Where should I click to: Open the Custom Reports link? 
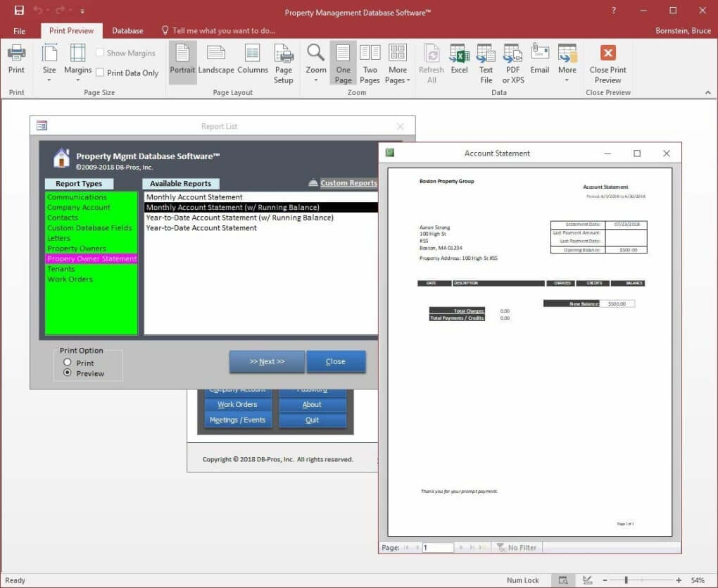coord(348,183)
